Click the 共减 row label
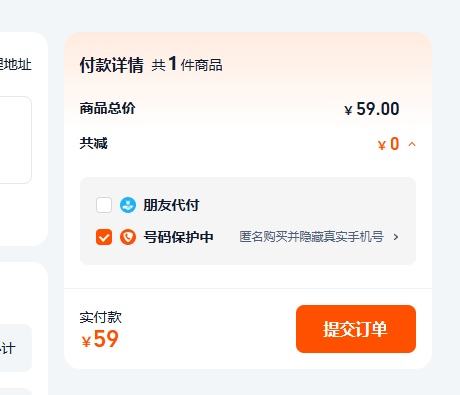The image size is (460, 395). click(94, 143)
